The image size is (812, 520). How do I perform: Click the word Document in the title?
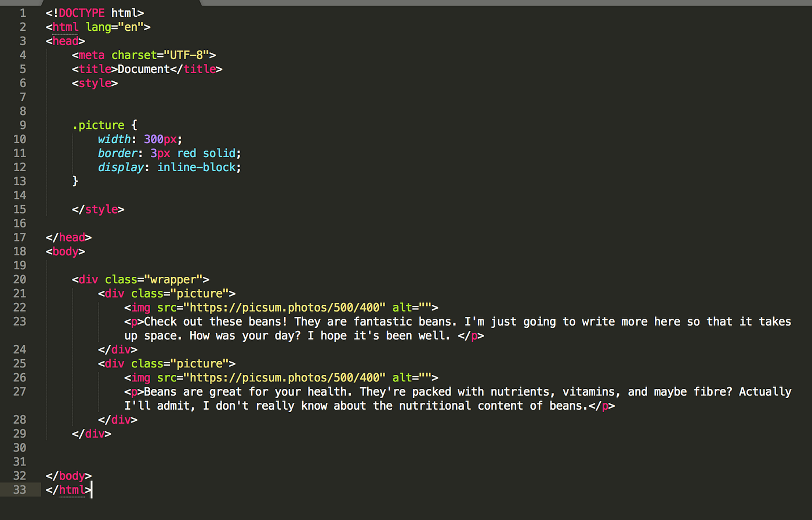[144, 69]
